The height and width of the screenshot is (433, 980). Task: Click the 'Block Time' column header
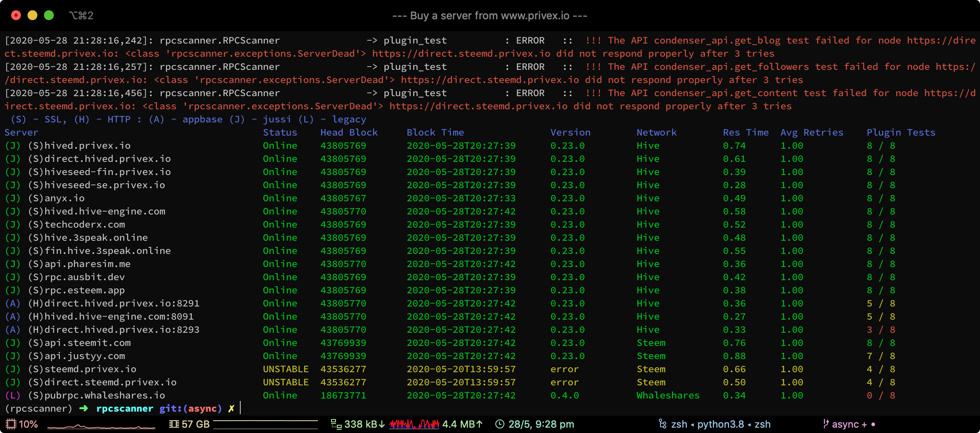click(x=435, y=132)
